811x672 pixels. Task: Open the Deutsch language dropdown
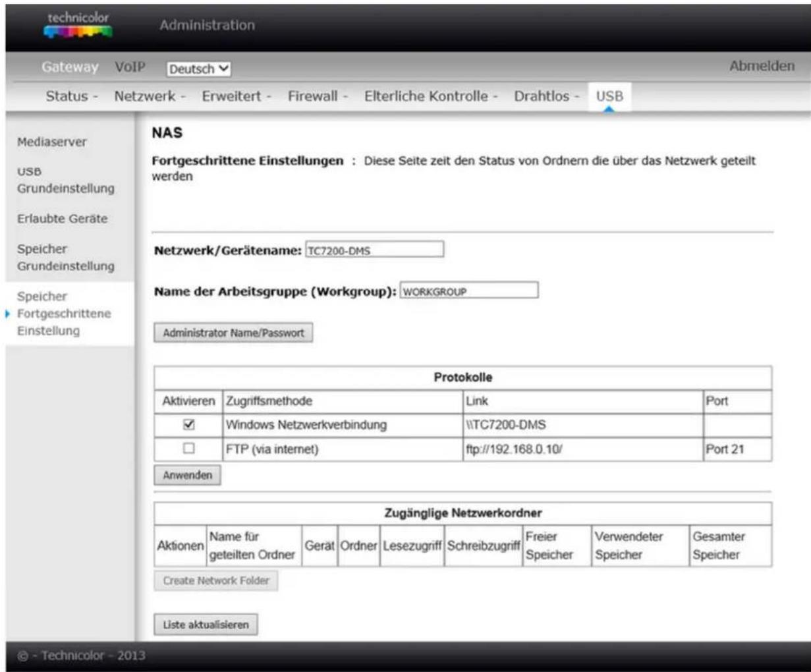click(199, 69)
